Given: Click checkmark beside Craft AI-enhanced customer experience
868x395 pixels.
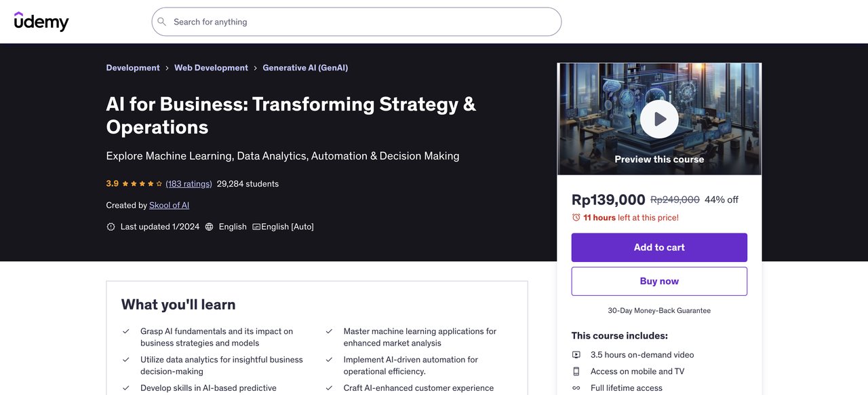Looking at the screenshot, I should click(x=329, y=388).
